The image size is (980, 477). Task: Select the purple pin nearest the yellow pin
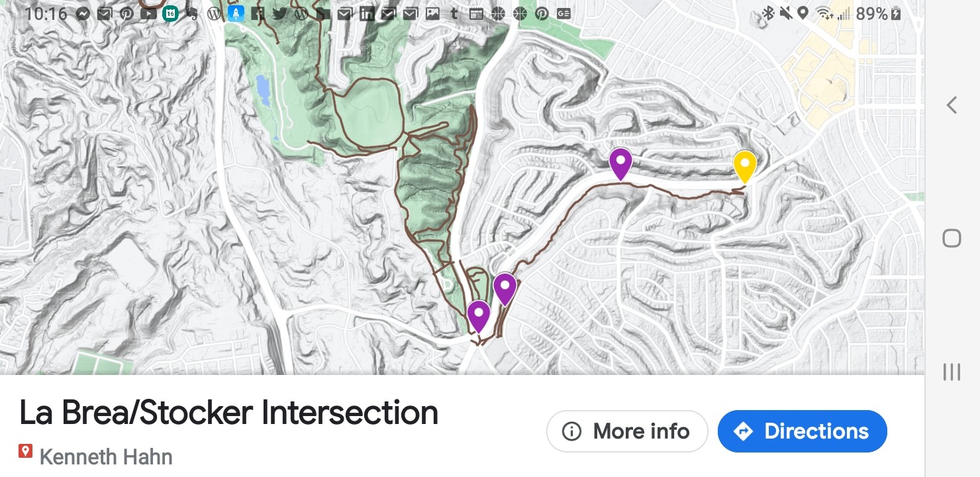tap(620, 163)
